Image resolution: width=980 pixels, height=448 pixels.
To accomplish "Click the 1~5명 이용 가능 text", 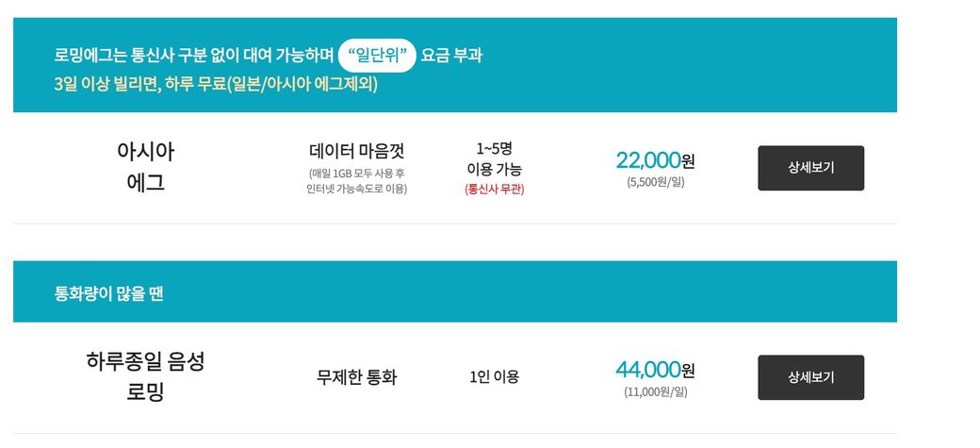I will 494,158.
